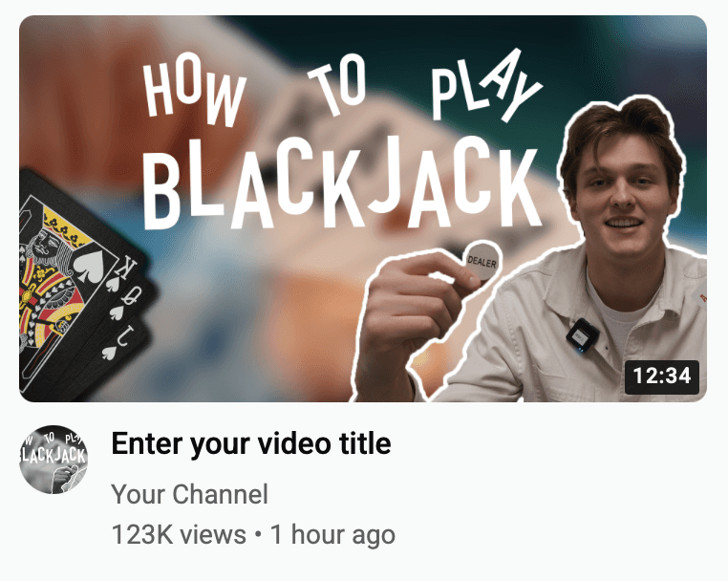This screenshot has width=728, height=581.
Task: Click the 123K views text
Action: click(x=179, y=534)
